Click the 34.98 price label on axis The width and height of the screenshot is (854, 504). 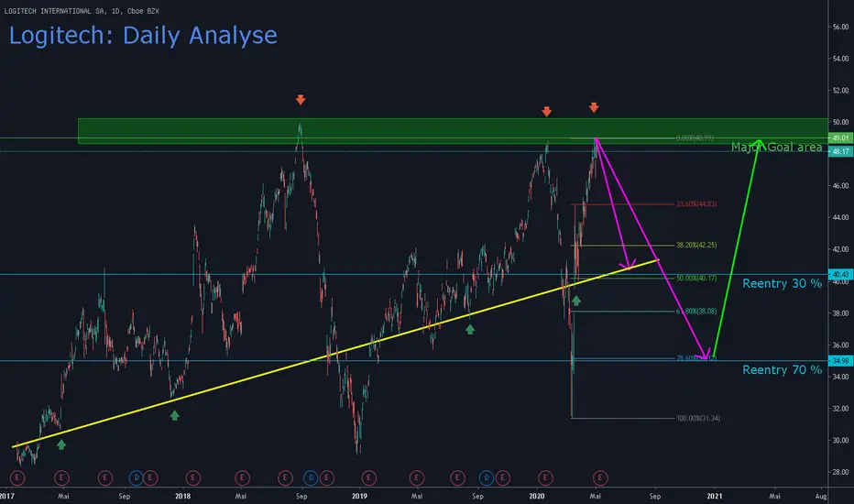[x=840, y=361]
